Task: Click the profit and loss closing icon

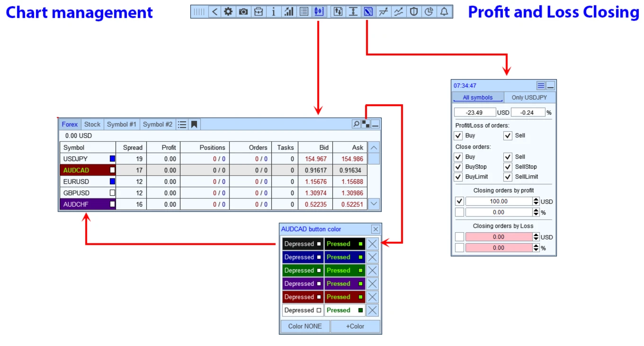Action: (x=368, y=11)
